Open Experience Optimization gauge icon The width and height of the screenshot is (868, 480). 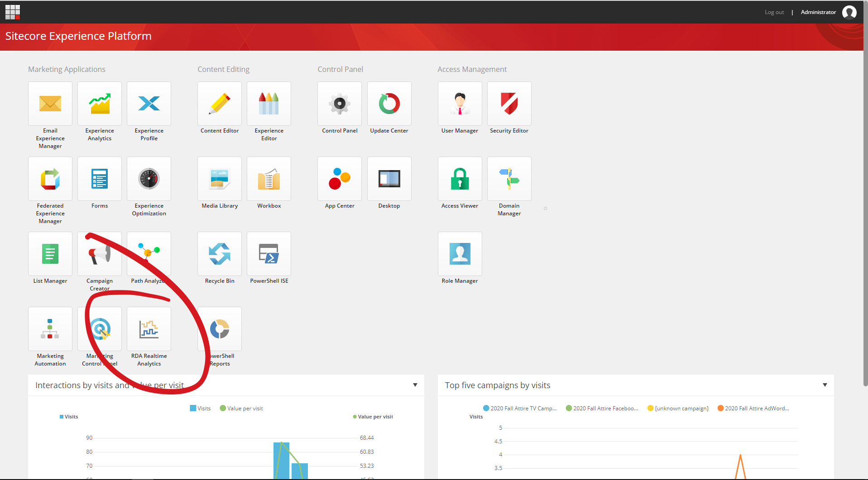pyautogui.click(x=149, y=179)
